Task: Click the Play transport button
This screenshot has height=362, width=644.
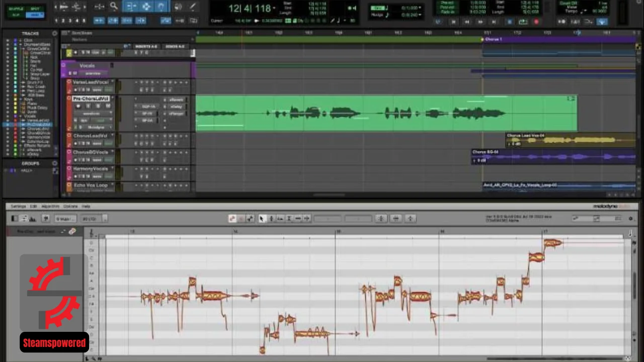Action: [x=523, y=22]
